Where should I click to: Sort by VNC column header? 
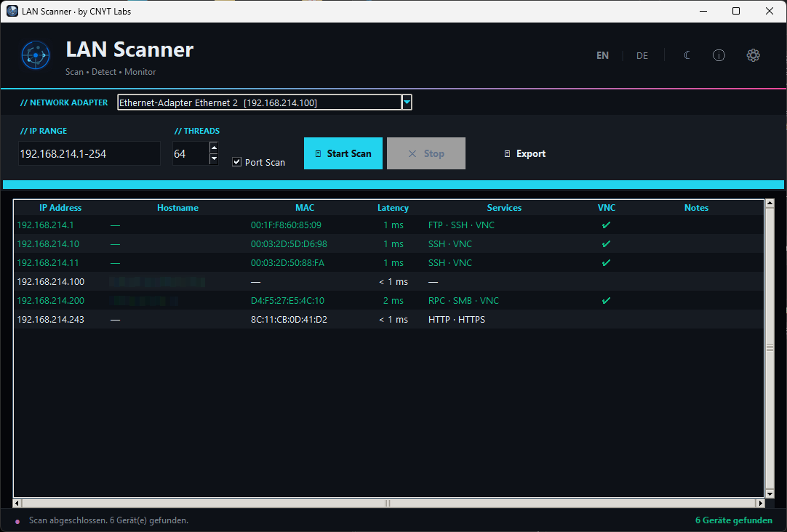point(607,208)
